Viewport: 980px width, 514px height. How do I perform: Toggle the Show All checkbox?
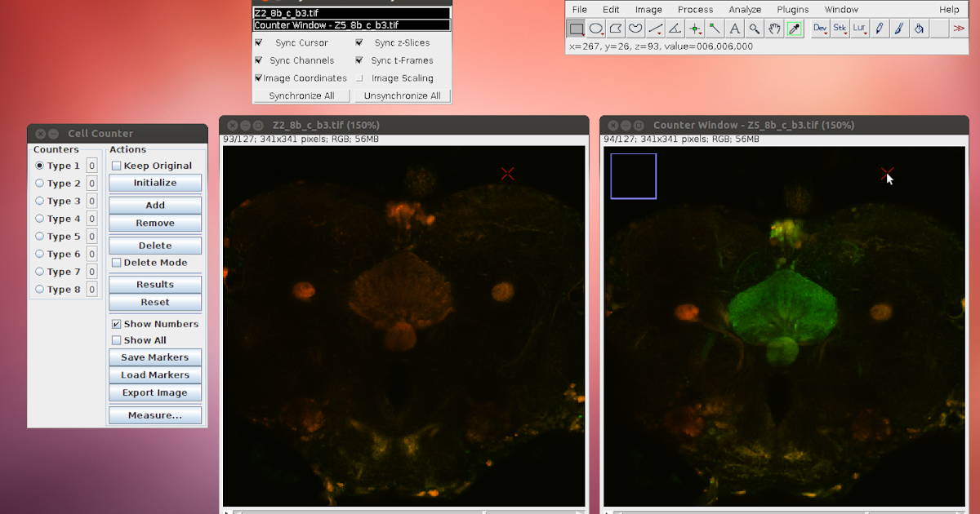[115, 340]
